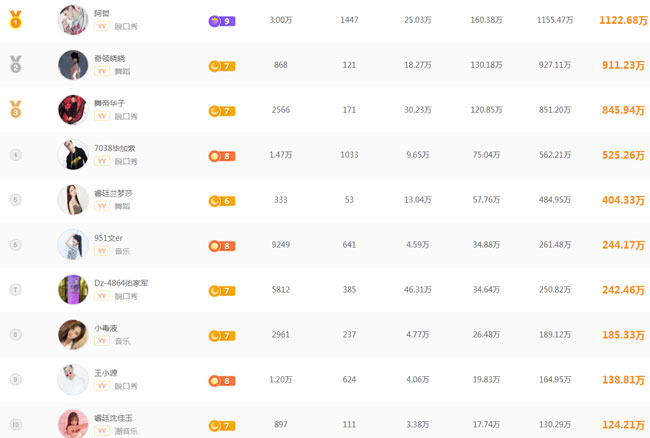Open the streamer name 舞帝华子
The width and height of the screenshot is (650, 438).
pyautogui.click(x=110, y=103)
